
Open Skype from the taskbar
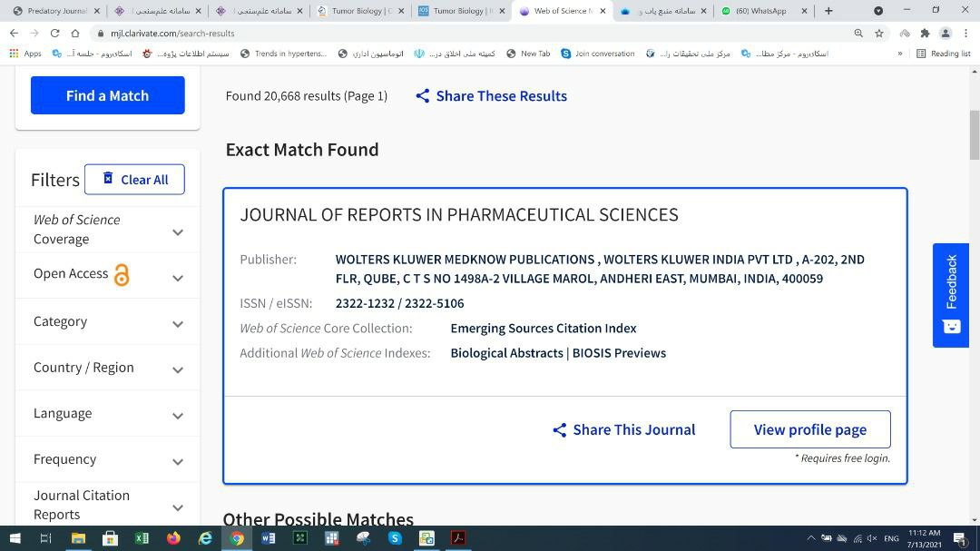tap(395, 538)
